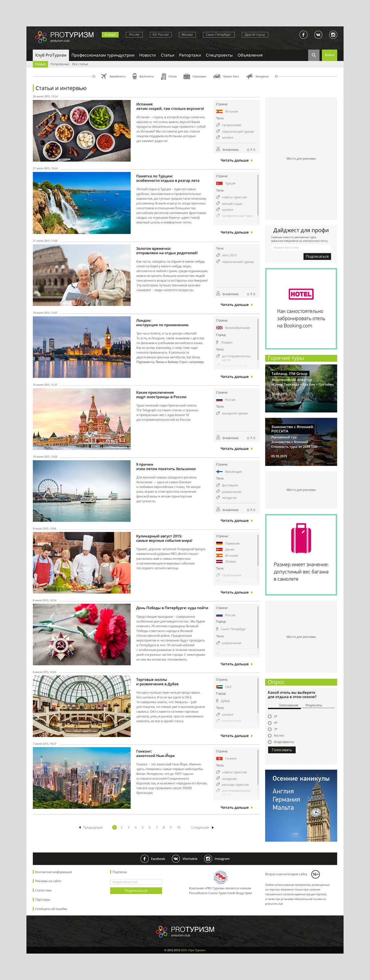Open the London article thumbnail image
370x980 pixels.
coord(81,347)
